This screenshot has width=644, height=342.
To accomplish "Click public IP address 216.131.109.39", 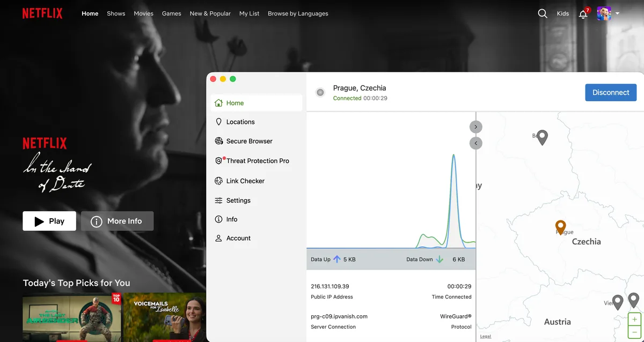I will (x=330, y=286).
